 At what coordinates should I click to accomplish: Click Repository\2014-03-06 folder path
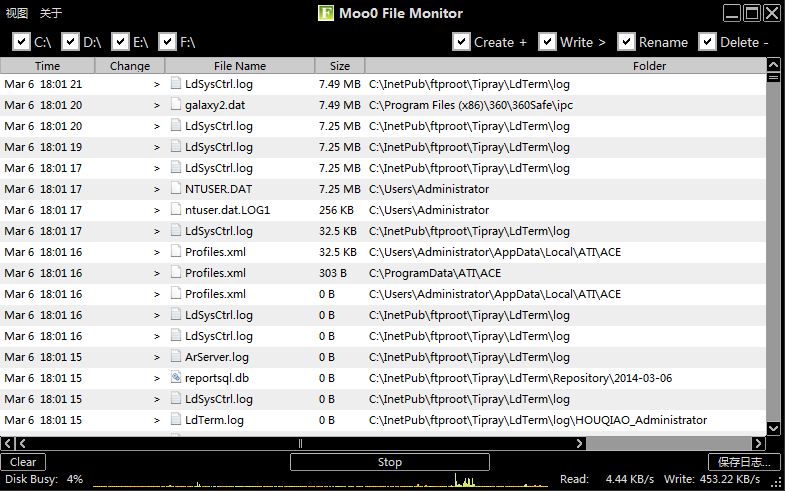point(520,378)
